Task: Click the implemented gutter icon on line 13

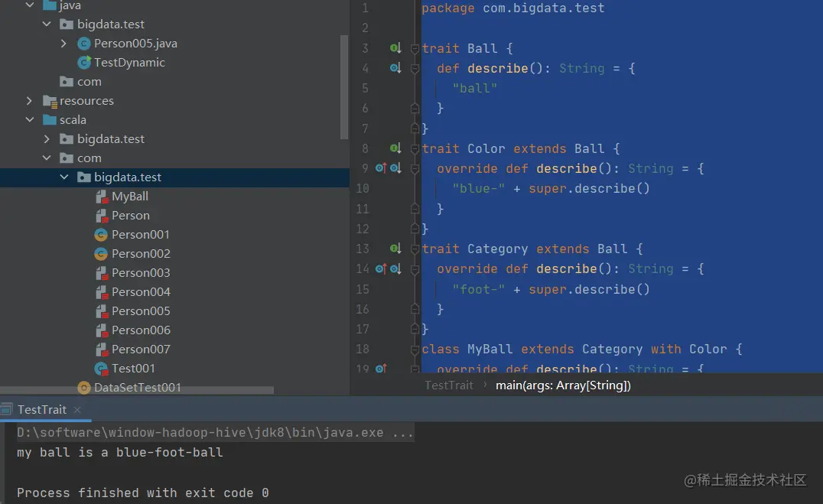Action: coord(395,249)
